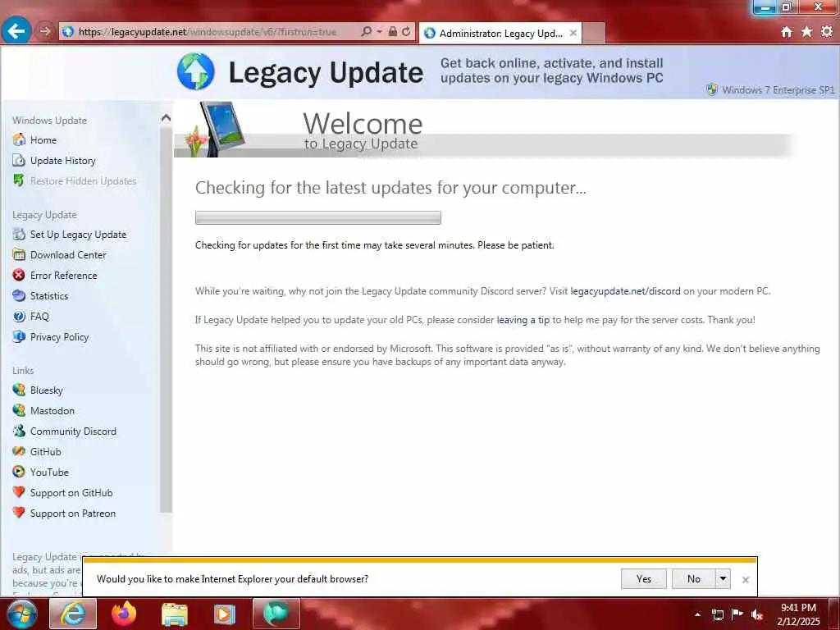Click the Mastodon link icon
This screenshot has width=840, height=630.
coord(19,410)
